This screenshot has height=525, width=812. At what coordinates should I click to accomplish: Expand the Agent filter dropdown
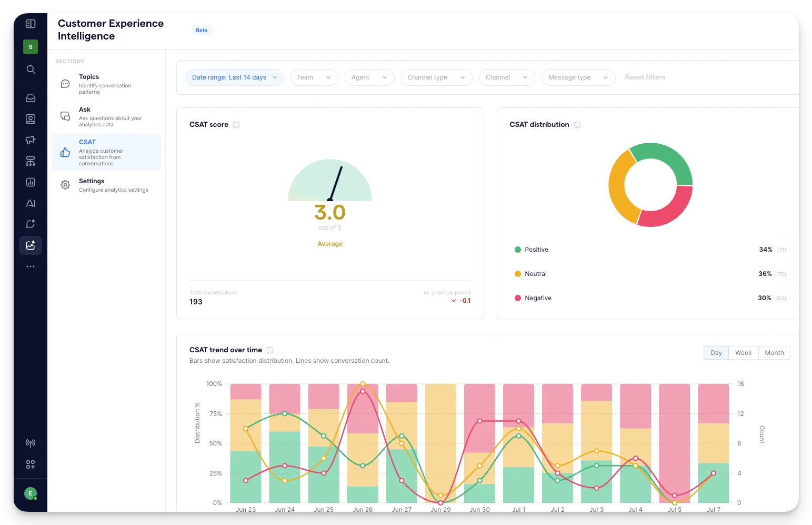coord(369,77)
